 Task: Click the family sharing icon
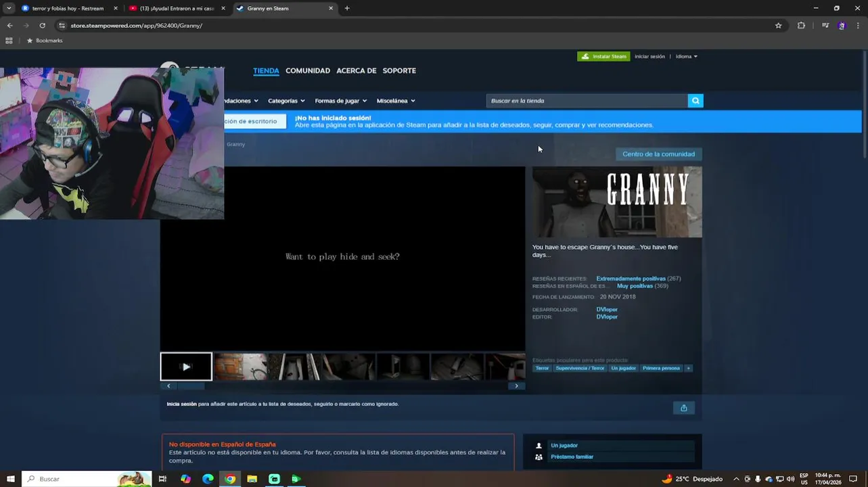click(x=539, y=457)
